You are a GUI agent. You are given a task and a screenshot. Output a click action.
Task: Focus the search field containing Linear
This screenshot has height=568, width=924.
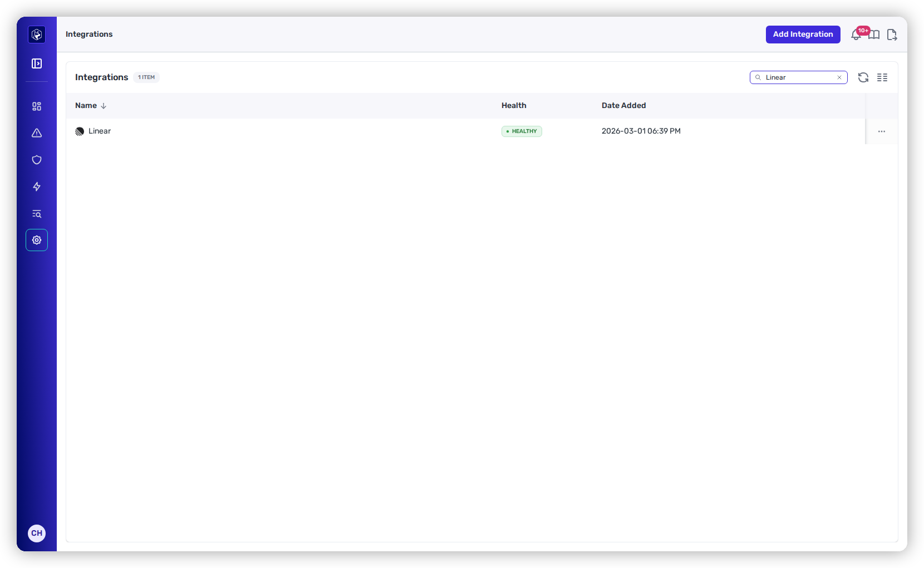(x=799, y=77)
